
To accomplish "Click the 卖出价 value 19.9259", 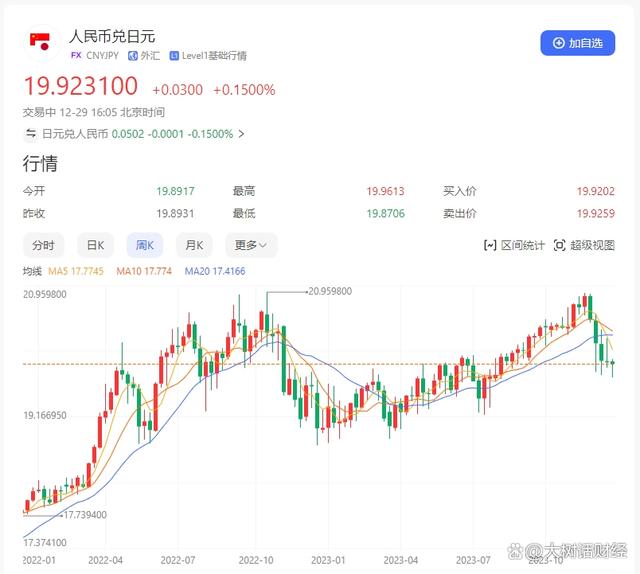I will [x=596, y=213].
